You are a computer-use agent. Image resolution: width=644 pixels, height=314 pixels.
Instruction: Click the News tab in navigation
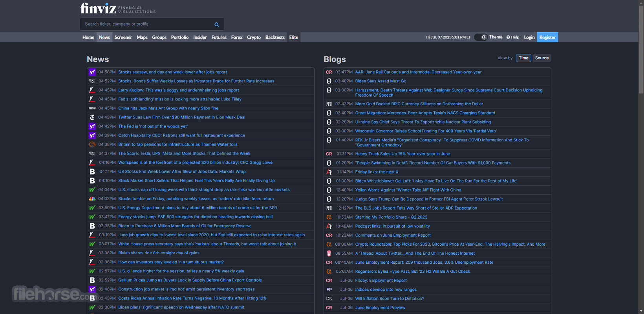click(x=104, y=37)
